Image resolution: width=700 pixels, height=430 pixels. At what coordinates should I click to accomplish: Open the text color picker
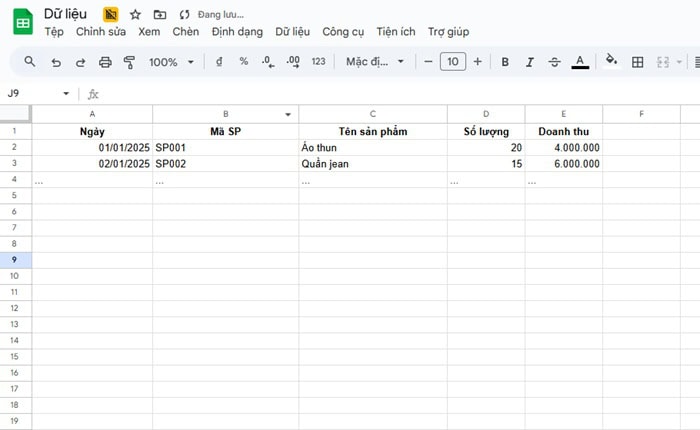coord(580,62)
